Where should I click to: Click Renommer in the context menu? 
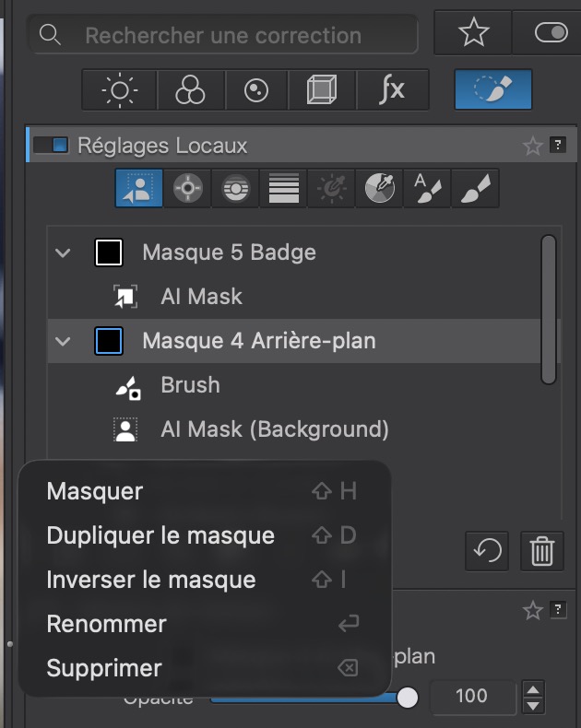pos(107,624)
